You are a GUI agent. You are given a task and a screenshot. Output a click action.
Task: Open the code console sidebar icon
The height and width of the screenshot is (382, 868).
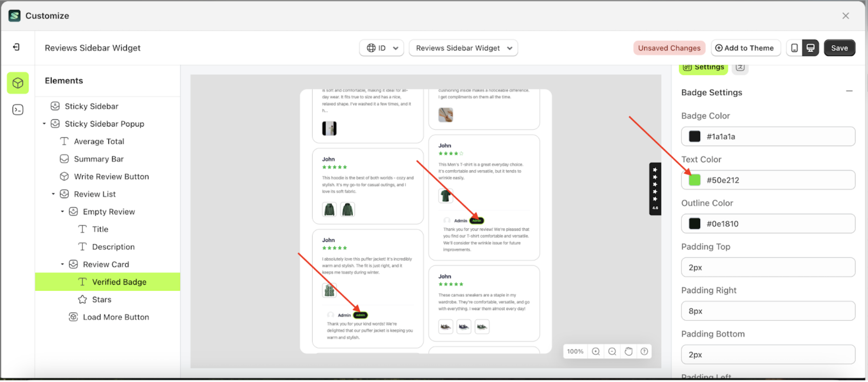click(18, 110)
